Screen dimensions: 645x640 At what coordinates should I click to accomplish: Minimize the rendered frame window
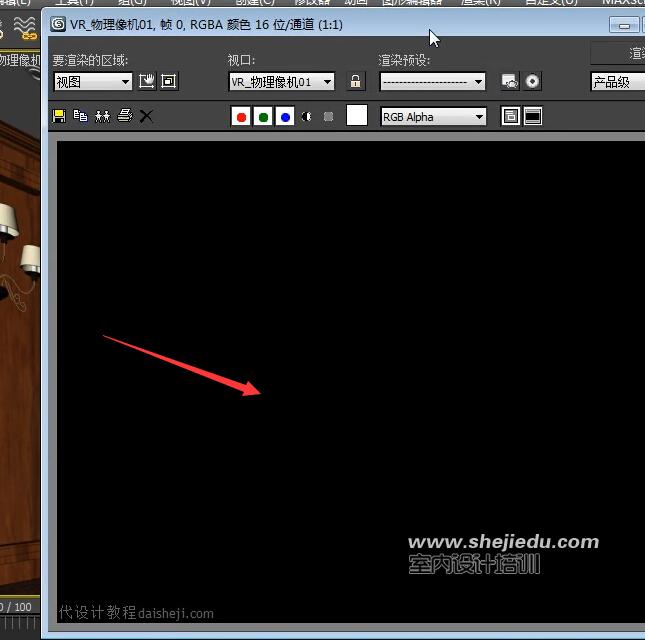coord(624,26)
